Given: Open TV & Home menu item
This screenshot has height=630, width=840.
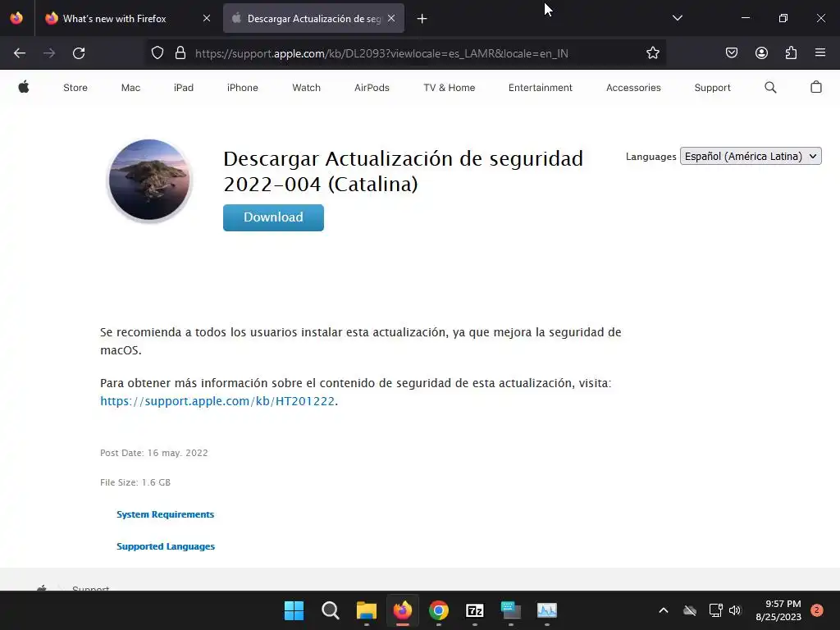Looking at the screenshot, I should (x=449, y=87).
